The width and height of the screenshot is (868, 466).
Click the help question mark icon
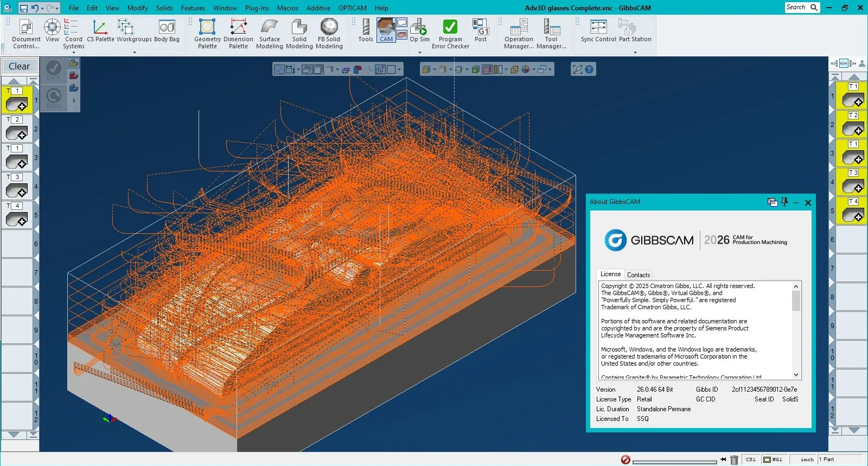point(590,69)
